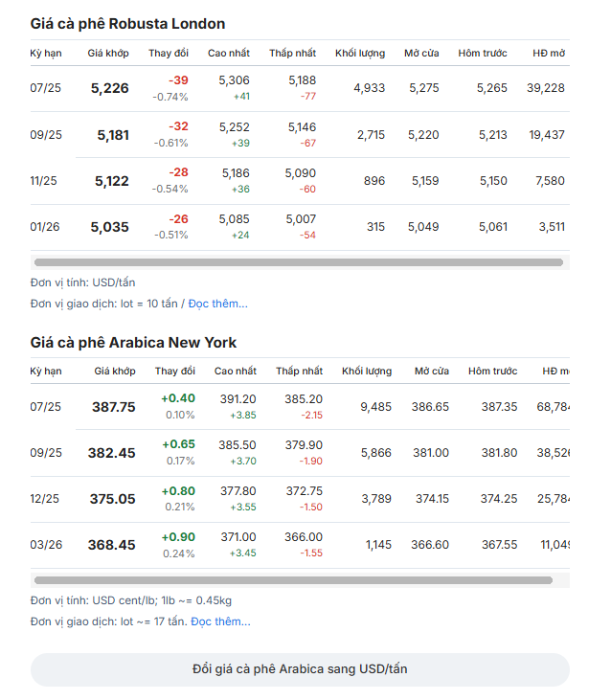The image size is (611, 700).
Task: Click the Arabica change value +0.80
Action: point(178,491)
